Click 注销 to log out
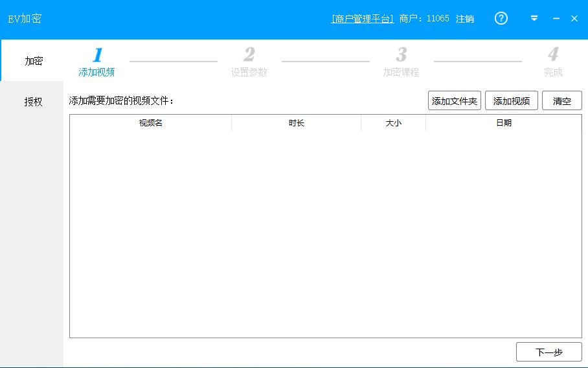 pyautogui.click(x=464, y=19)
